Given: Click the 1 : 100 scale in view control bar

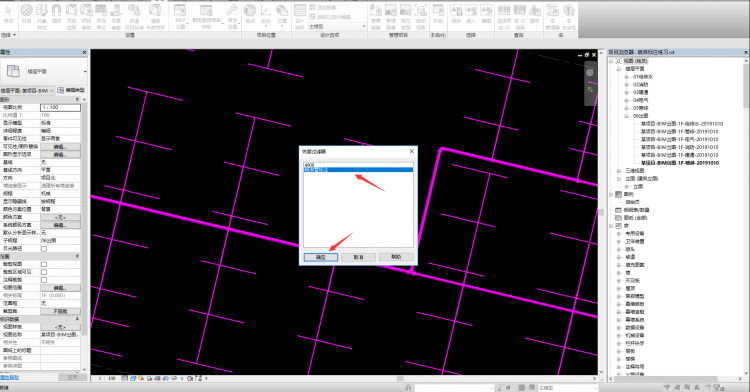Looking at the screenshot, I should 107,378.
